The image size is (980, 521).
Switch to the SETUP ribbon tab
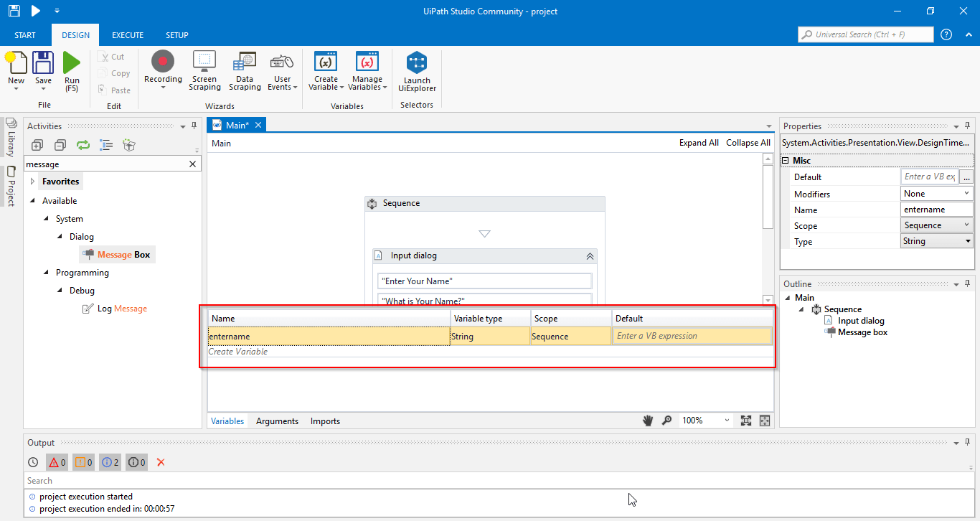point(177,35)
